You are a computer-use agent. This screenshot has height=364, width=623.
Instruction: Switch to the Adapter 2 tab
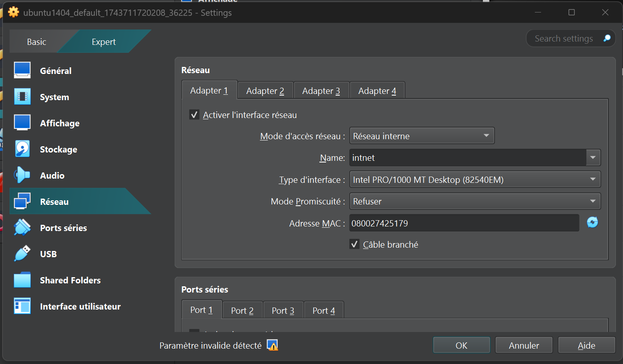pos(265,91)
